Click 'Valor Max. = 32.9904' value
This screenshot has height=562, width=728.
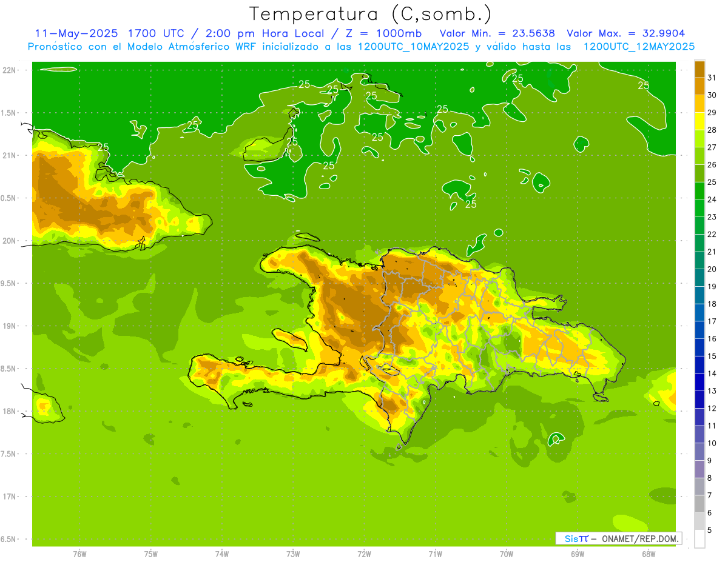(626, 33)
